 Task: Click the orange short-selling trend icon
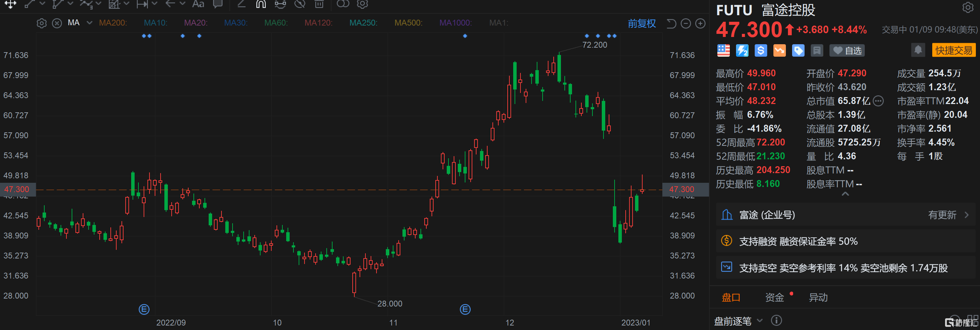coord(780,50)
